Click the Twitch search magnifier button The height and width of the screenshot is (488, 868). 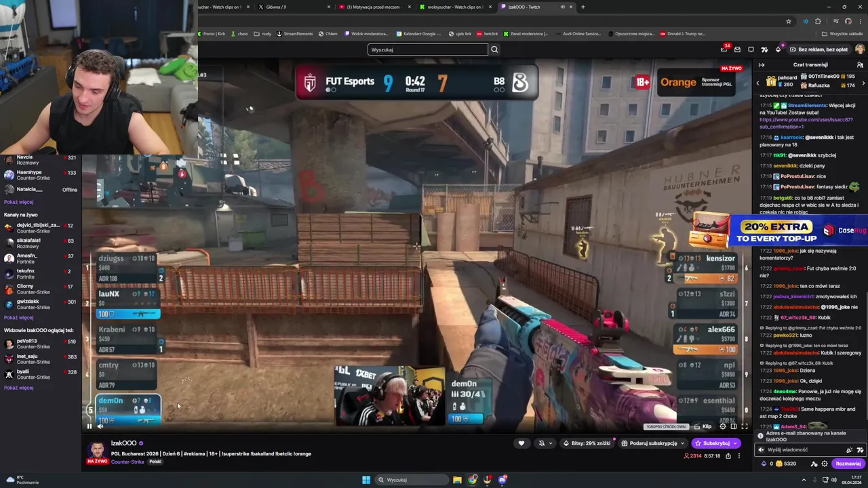point(494,49)
